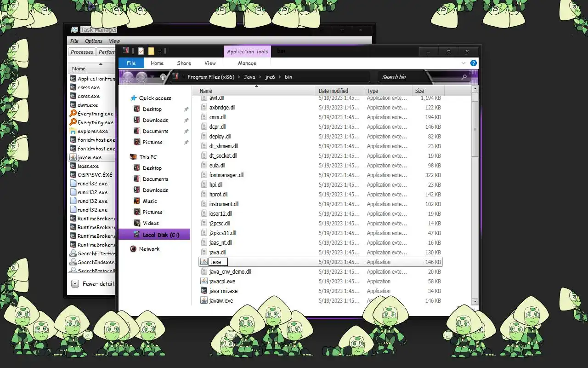Click the Explorer vertical scrollbar thumb
Screen dimensions: 588x368
coord(475,129)
